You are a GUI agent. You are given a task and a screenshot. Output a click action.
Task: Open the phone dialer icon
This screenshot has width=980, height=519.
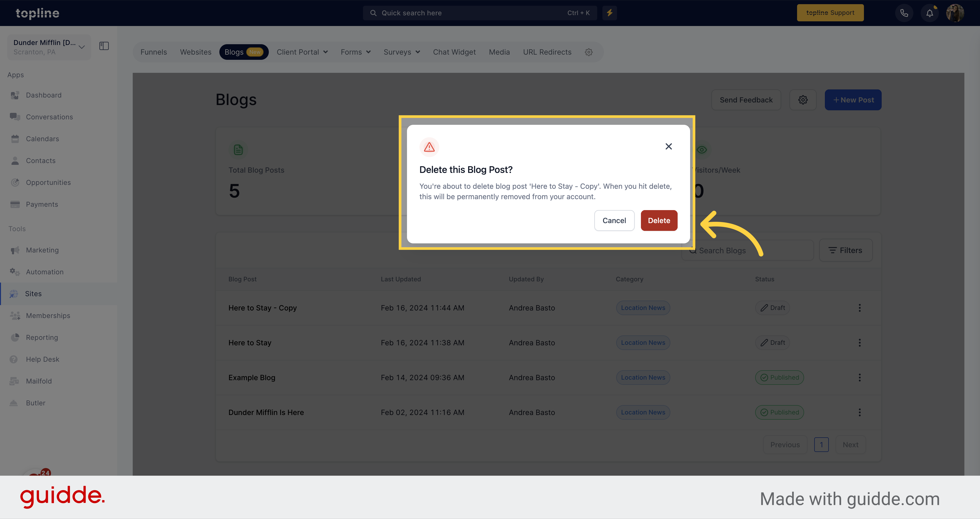click(904, 13)
